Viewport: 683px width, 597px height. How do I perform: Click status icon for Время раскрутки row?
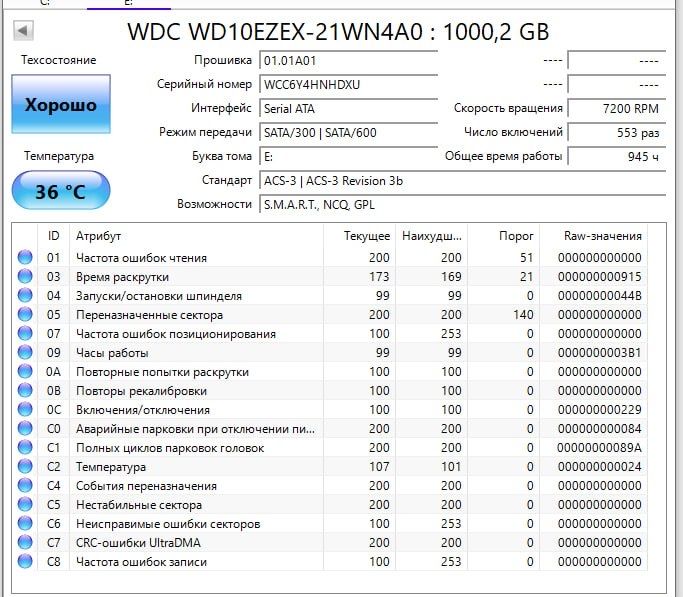point(25,276)
